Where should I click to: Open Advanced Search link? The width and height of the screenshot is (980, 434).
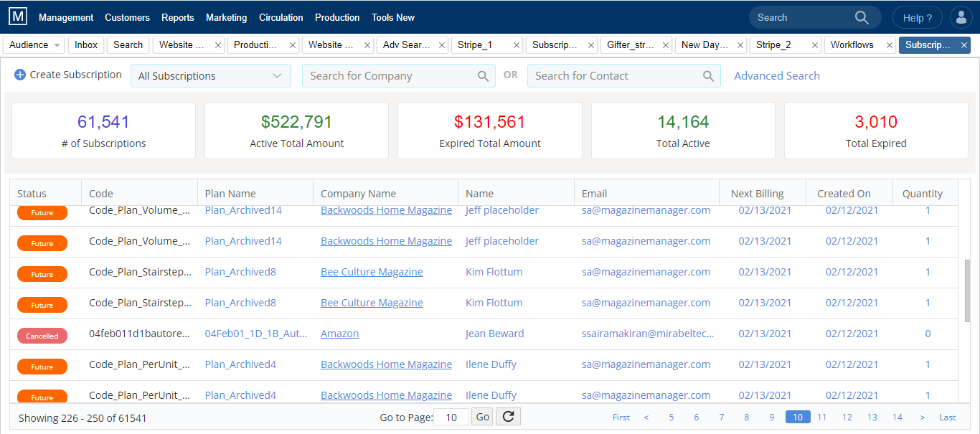(777, 76)
